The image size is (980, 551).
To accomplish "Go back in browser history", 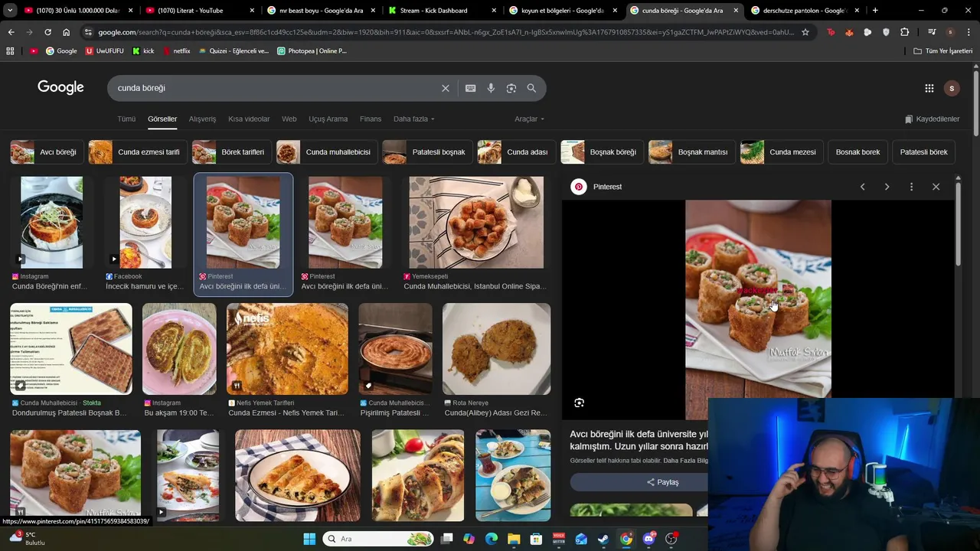I will point(11,32).
